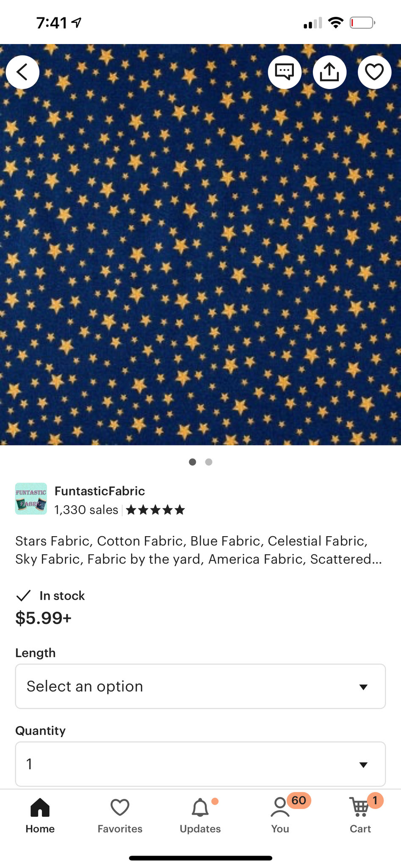Screen dimensions: 401x868
Task: View the five-star shop rating
Action: pos(155,509)
